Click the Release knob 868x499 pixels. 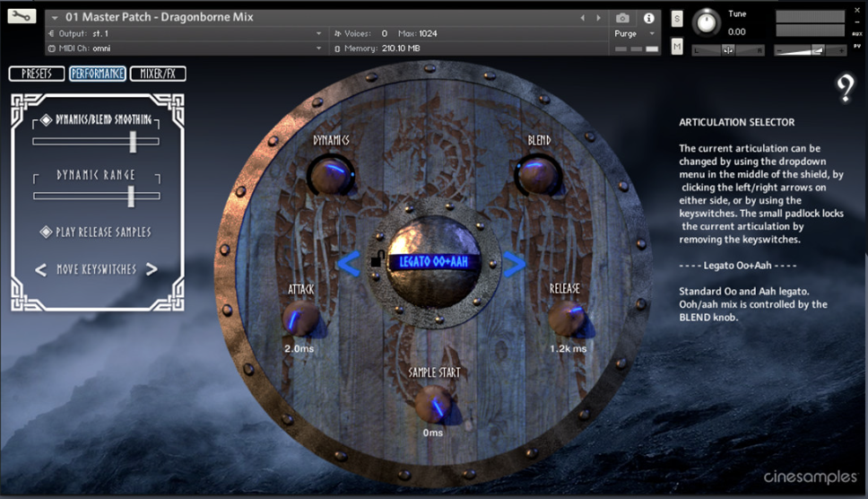(x=567, y=319)
